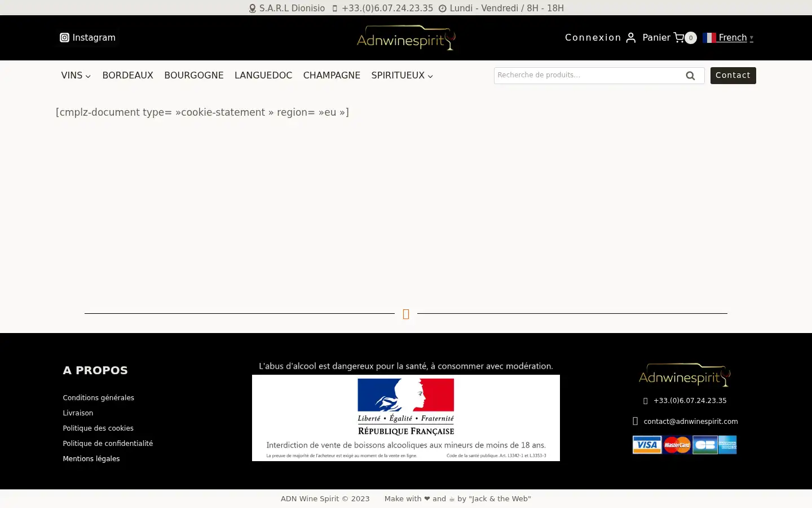Click the Panier link
This screenshot has width=812, height=508.
tap(656, 38)
